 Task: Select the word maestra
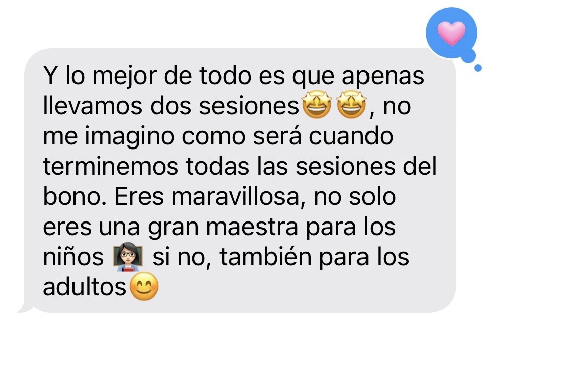click(x=252, y=227)
